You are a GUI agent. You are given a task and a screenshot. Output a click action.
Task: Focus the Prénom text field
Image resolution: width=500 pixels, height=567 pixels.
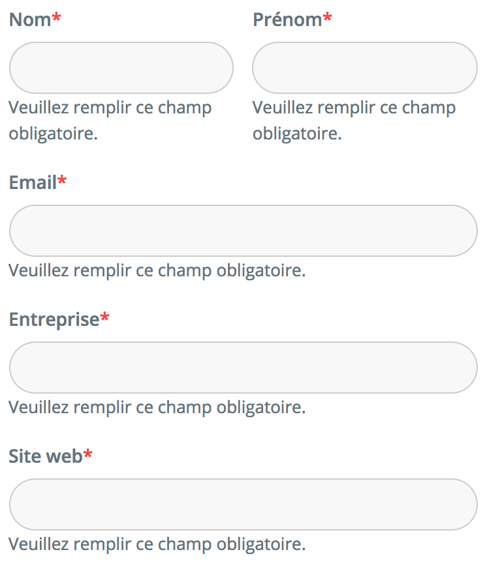pos(365,68)
